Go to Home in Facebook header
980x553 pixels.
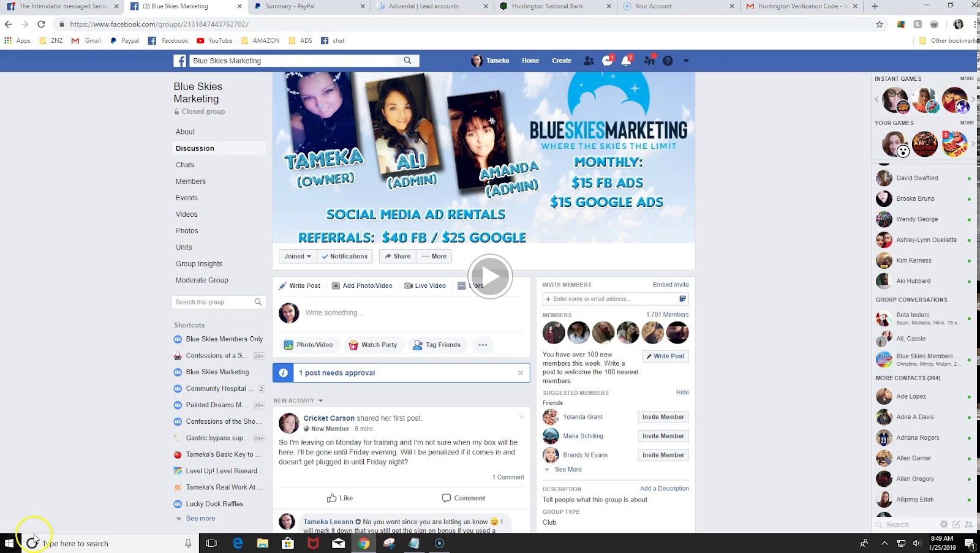coord(530,61)
